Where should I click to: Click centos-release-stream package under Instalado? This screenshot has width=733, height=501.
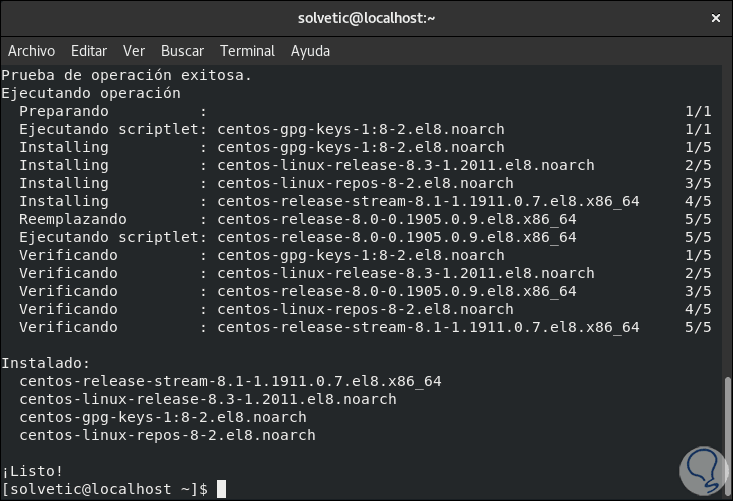(x=229, y=381)
